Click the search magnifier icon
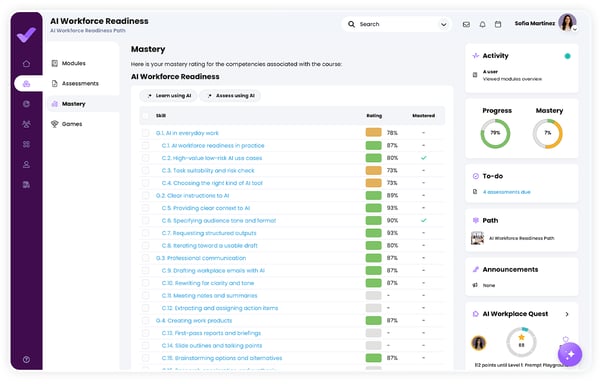 click(x=351, y=24)
